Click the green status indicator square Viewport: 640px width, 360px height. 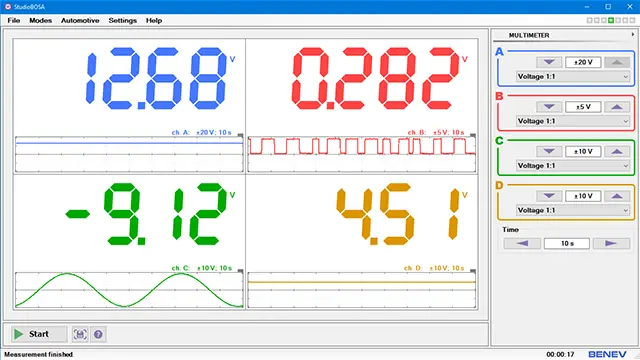click(x=611, y=20)
